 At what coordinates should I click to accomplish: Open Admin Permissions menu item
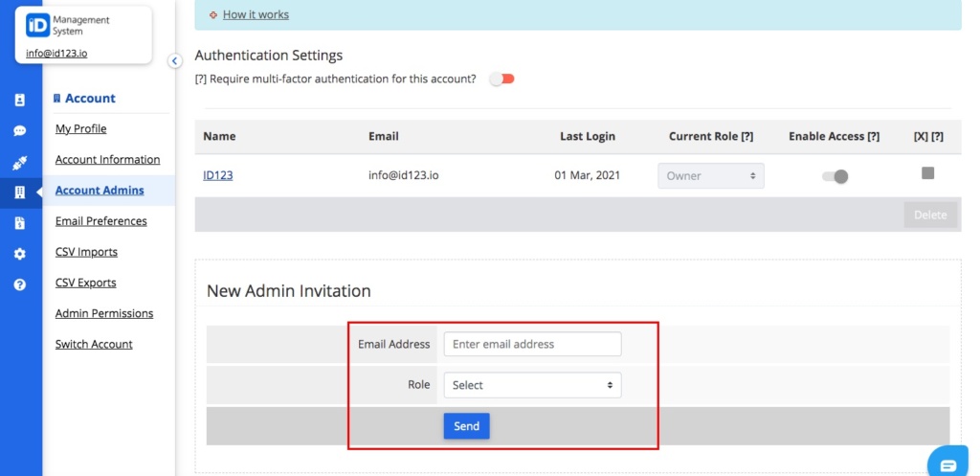104,313
